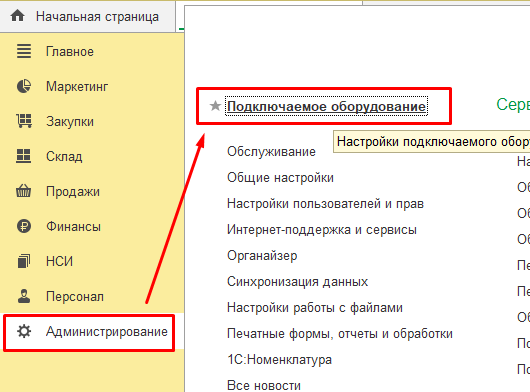Click the home icon on Начальная страница tab
This screenshot has width=530, height=392.
coord(17,16)
